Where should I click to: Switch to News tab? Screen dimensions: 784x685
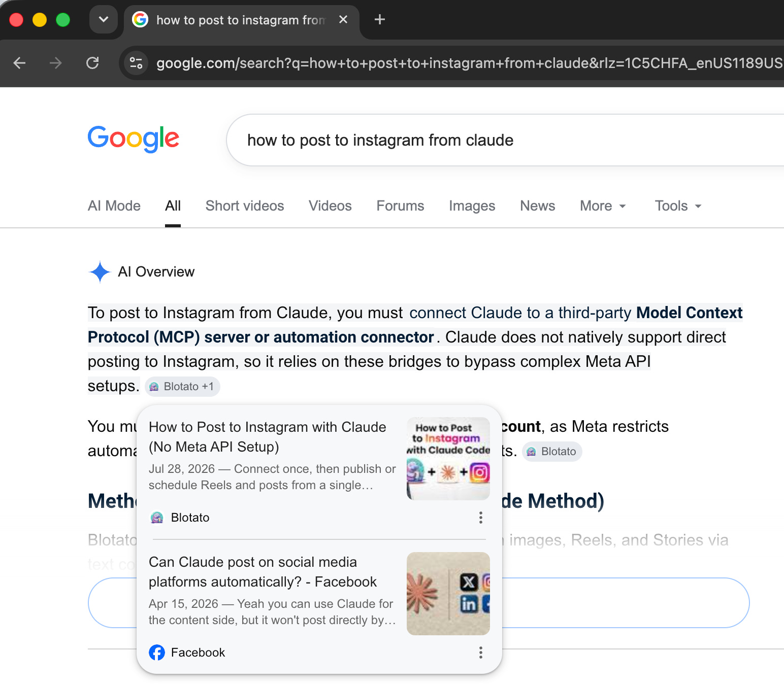[x=537, y=206]
